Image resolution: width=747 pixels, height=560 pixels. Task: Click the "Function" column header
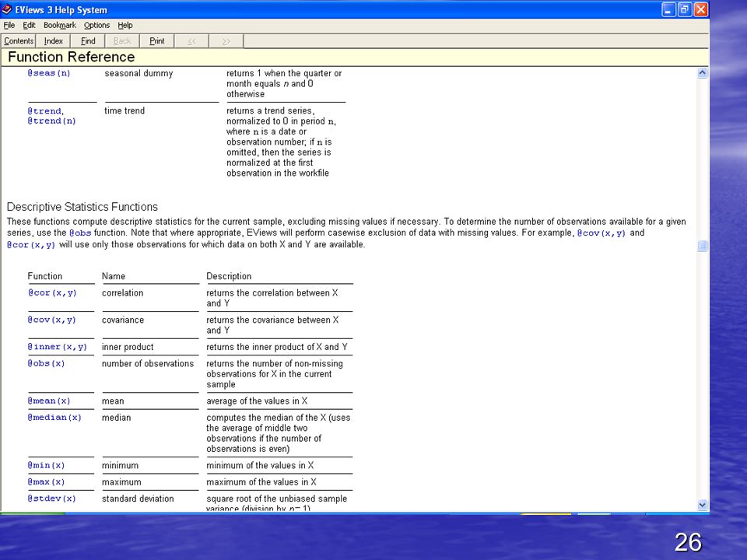coord(45,276)
